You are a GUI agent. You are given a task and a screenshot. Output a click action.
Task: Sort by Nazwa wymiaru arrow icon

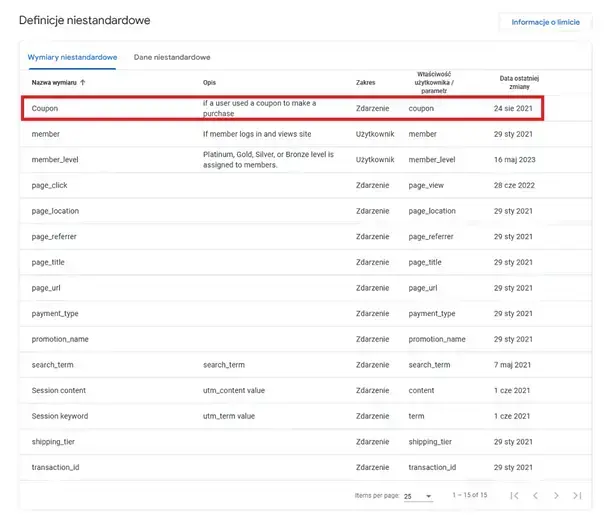[x=82, y=82]
